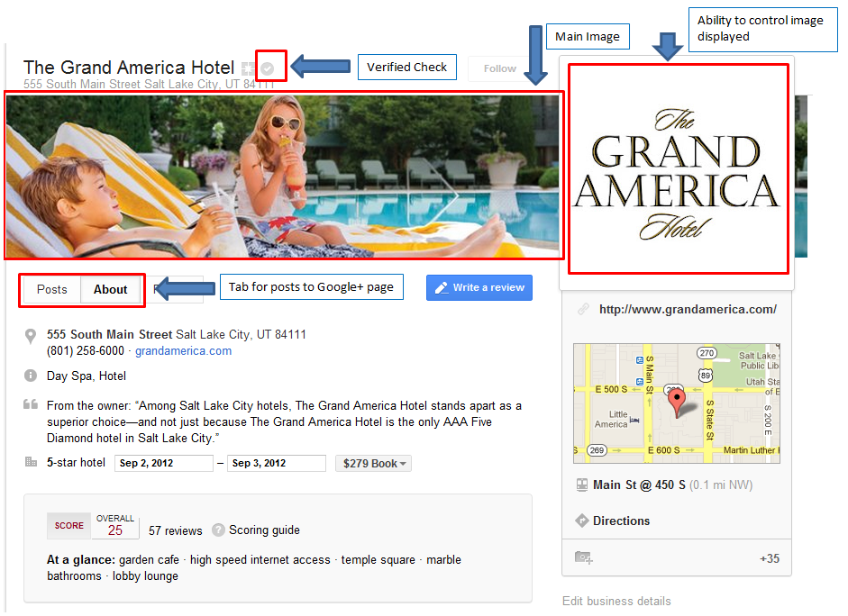The width and height of the screenshot is (848, 616).
Task: Click the hotel title 'The Grand America Hotel'
Action: tap(129, 68)
